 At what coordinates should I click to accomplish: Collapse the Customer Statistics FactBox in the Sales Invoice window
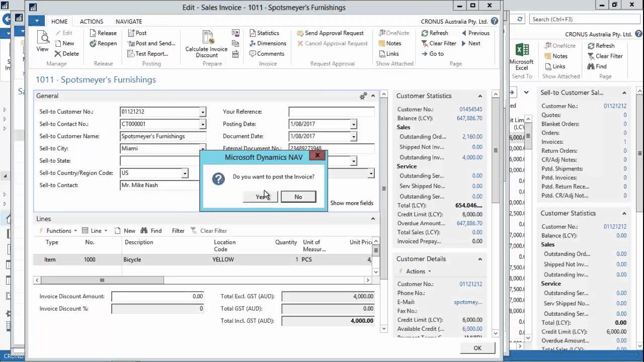click(480, 96)
